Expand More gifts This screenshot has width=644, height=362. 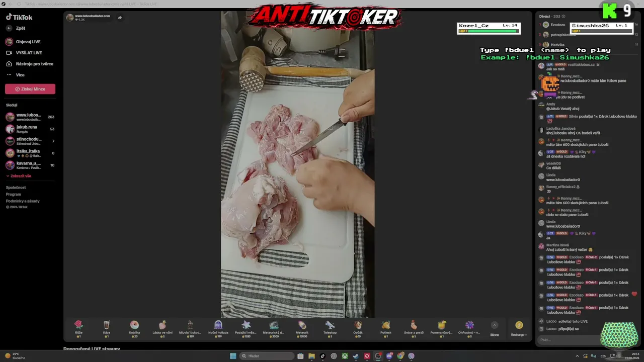tap(495, 329)
